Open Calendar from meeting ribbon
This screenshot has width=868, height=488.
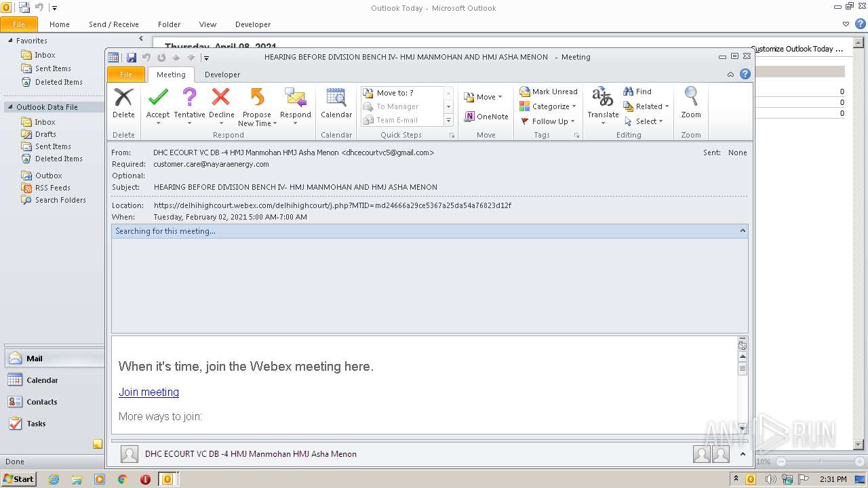point(336,104)
